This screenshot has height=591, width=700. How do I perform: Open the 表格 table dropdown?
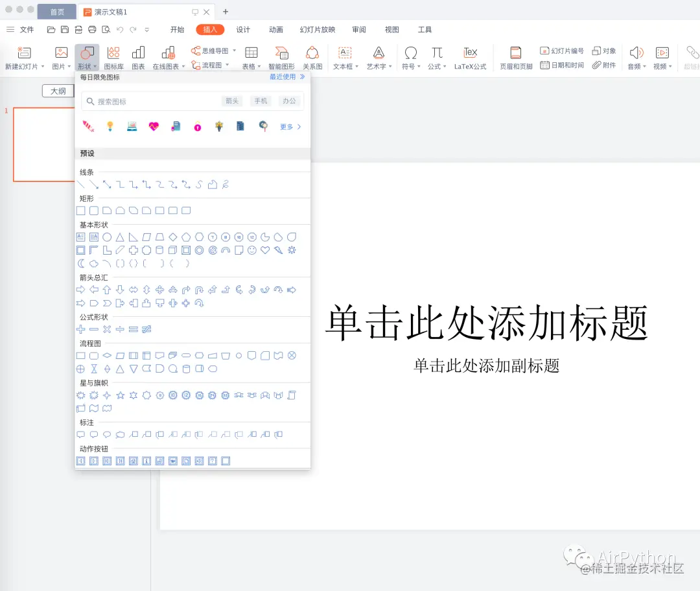tap(251, 58)
